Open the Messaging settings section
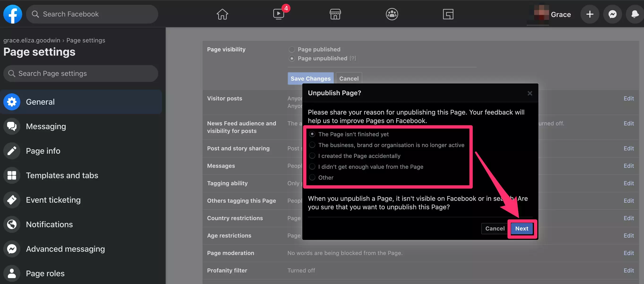The height and width of the screenshot is (284, 644). [x=46, y=126]
